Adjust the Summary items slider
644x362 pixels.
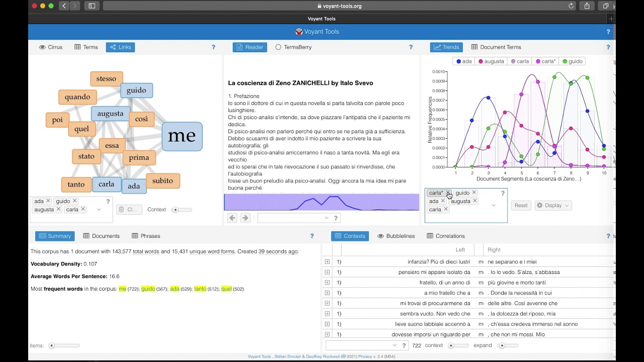(64, 345)
